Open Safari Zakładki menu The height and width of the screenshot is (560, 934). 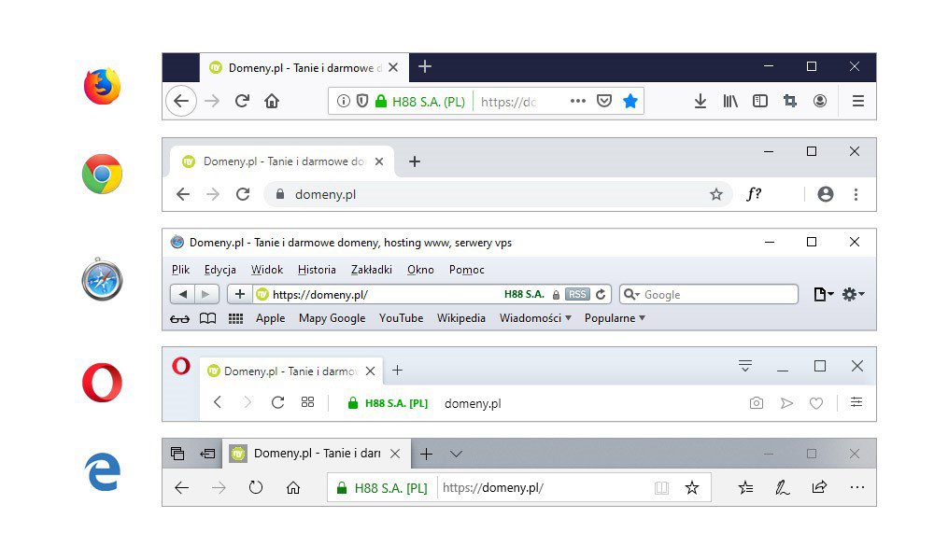(x=371, y=270)
